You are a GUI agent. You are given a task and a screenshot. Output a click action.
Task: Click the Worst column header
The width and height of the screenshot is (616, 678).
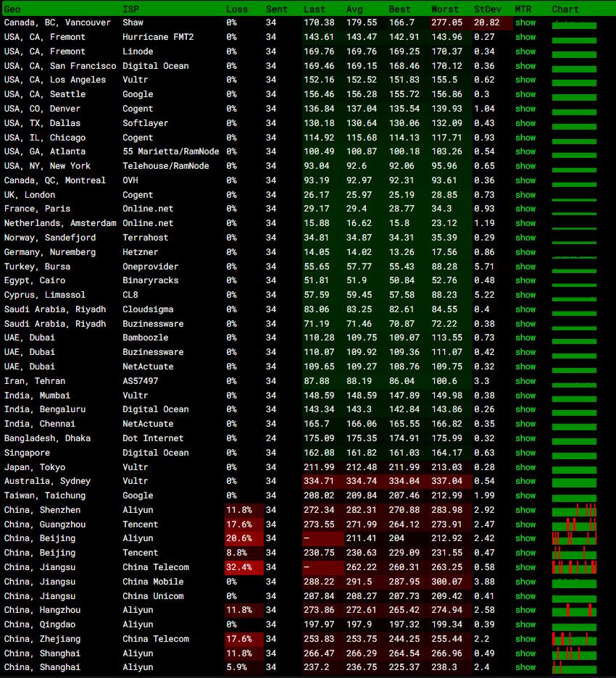[x=445, y=9]
